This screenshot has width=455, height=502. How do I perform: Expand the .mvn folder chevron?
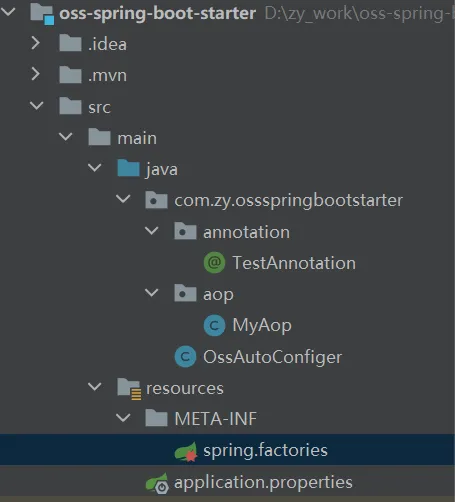click(x=36, y=74)
